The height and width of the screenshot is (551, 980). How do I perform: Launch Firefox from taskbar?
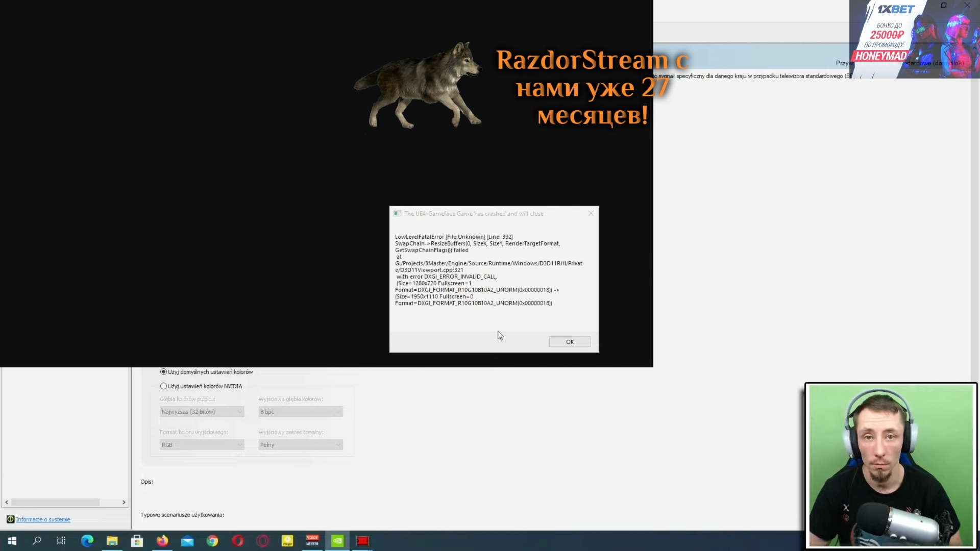(162, 541)
